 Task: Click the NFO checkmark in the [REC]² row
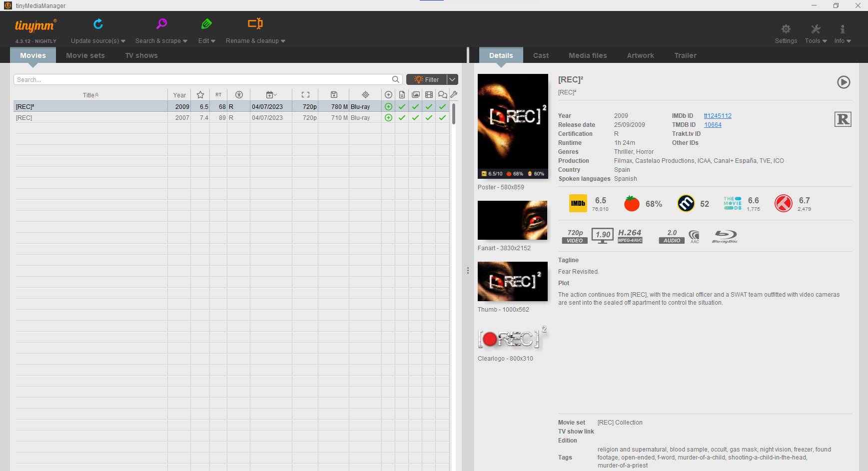coord(402,107)
